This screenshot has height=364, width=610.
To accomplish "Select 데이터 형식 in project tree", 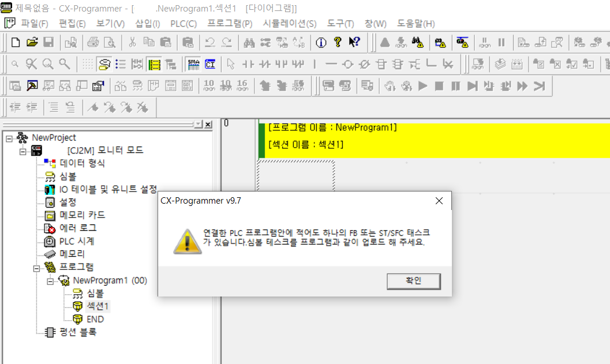I will tap(82, 163).
